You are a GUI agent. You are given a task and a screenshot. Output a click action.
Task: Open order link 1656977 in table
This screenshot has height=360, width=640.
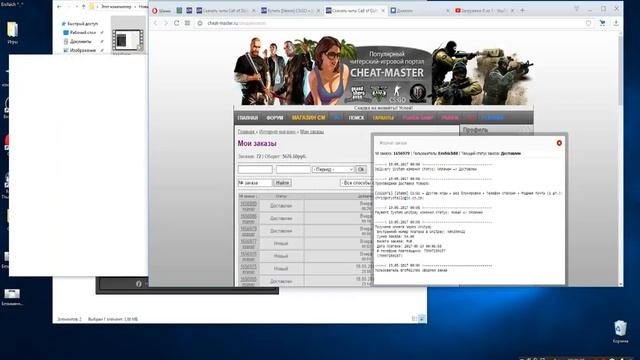(248, 241)
